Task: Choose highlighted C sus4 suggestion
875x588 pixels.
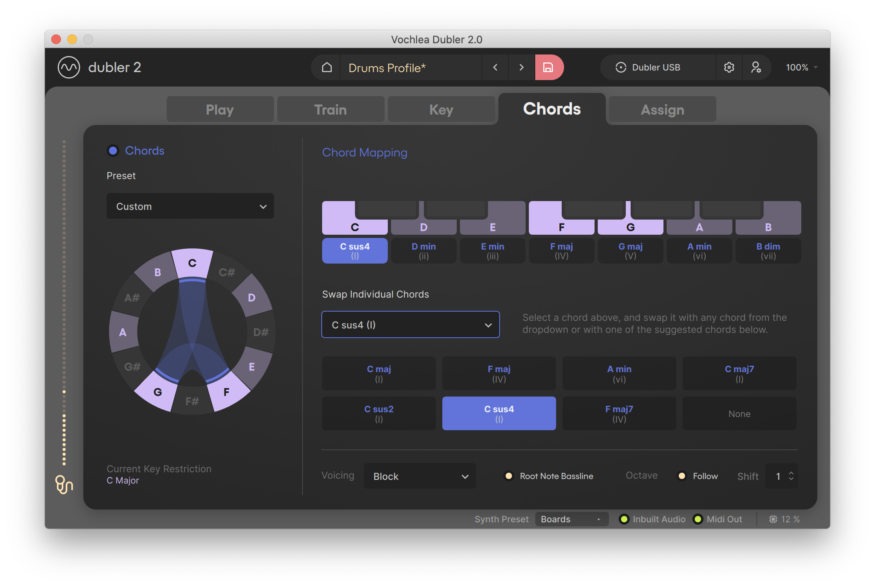Action: click(499, 413)
